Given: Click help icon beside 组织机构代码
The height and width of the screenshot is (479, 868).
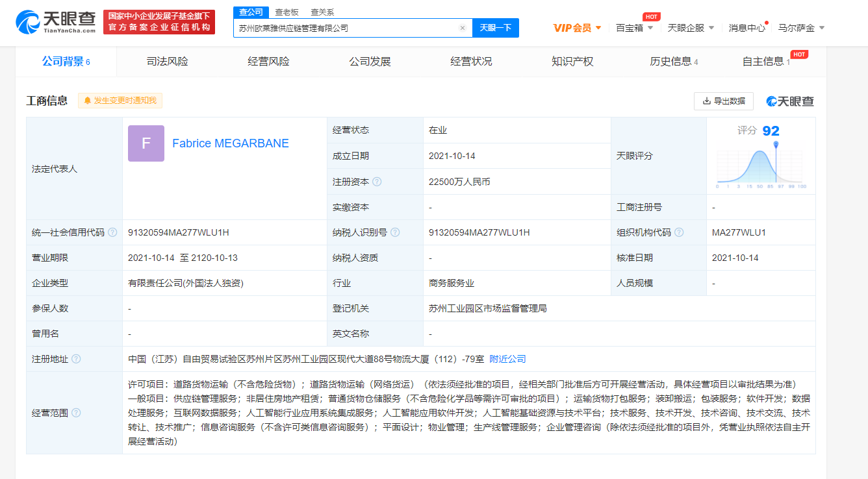Looking at the screenshot, I should [678, 232].
